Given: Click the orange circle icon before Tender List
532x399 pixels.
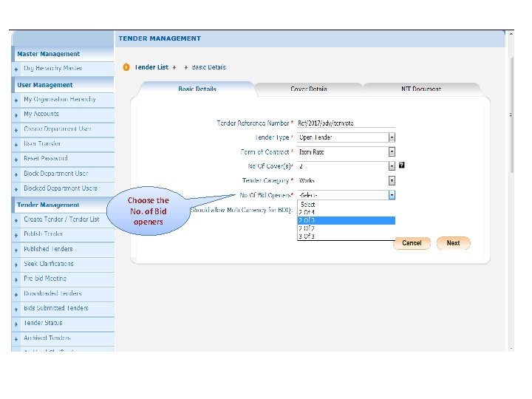Looking at the screenshot, I should click(x=126, y=67).
